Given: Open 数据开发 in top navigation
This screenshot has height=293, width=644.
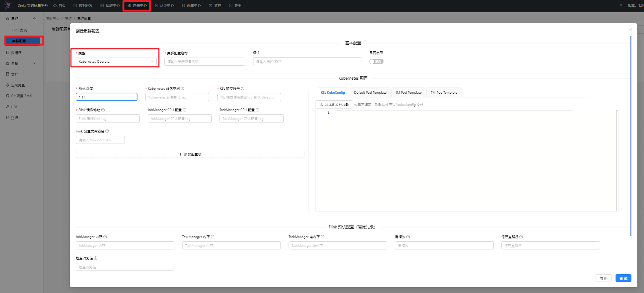Looking at the screenshot, I should (83, 6).
